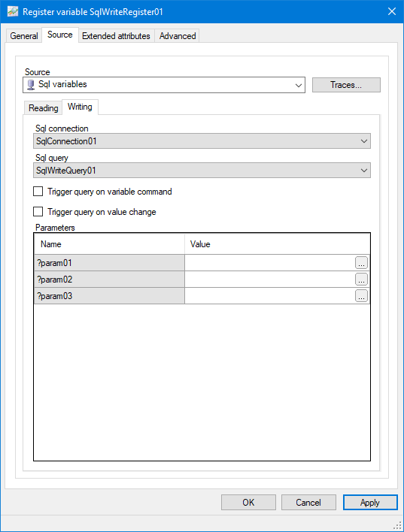Viewport: 404px width, 532px height.
Task: Expand the Sql connection dropdown
Action: pyautogui.click(x=364, y=141)
